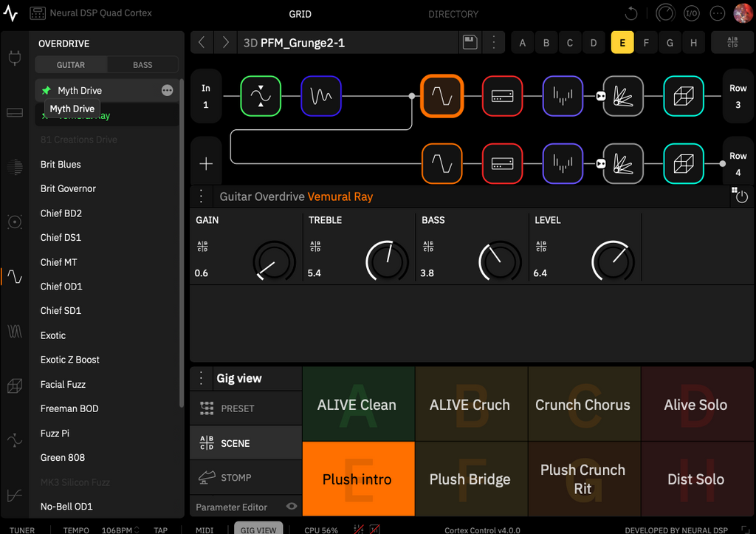Click the Dist Solo scene tile
756x534 pixels.
coord(697,479)
